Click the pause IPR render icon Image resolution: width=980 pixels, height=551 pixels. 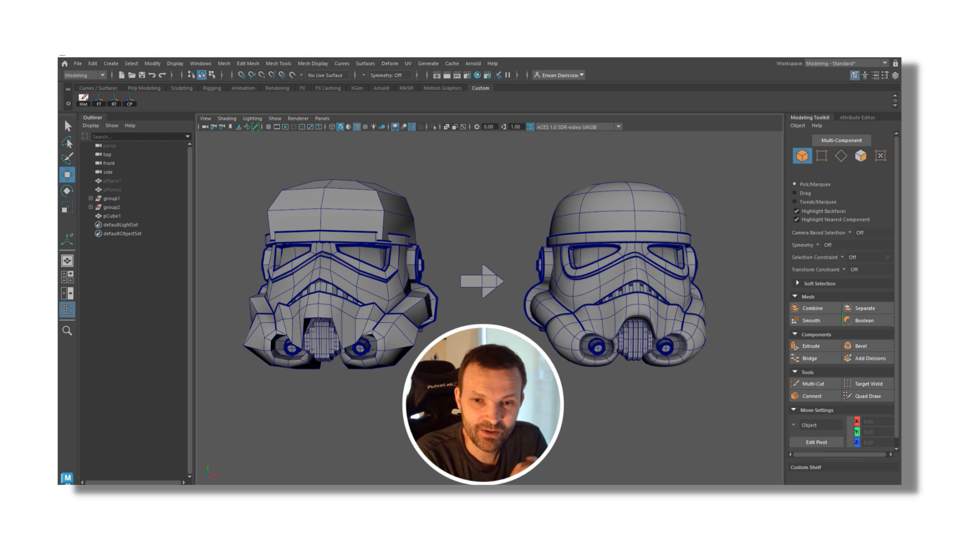pos(508,75)
